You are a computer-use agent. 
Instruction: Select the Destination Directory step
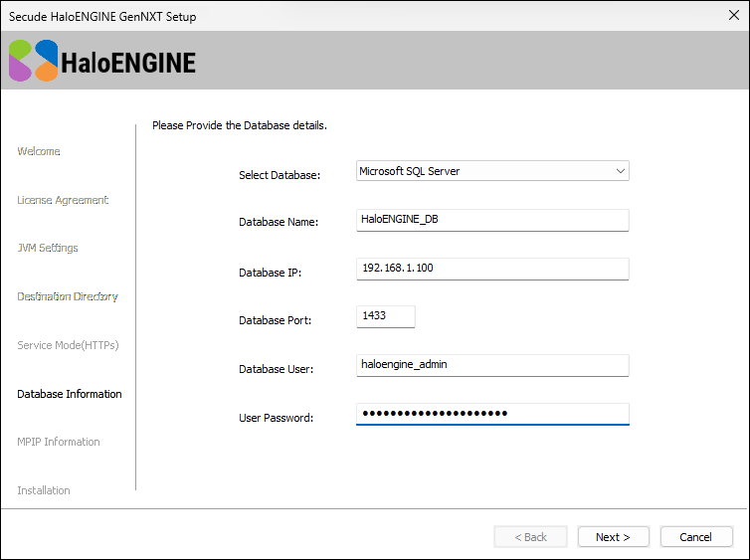tap(68, 296)
